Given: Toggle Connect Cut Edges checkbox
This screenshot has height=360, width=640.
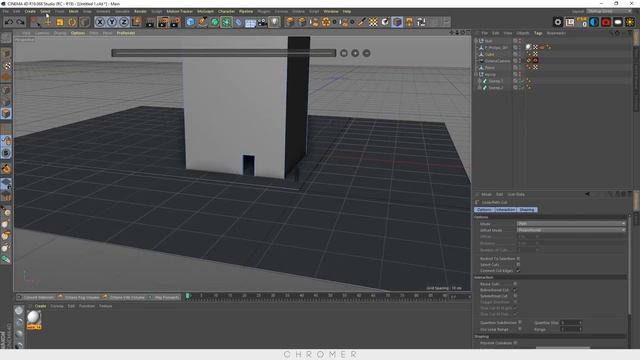Looking at the screenshot, I should click(x=518, y=271).
